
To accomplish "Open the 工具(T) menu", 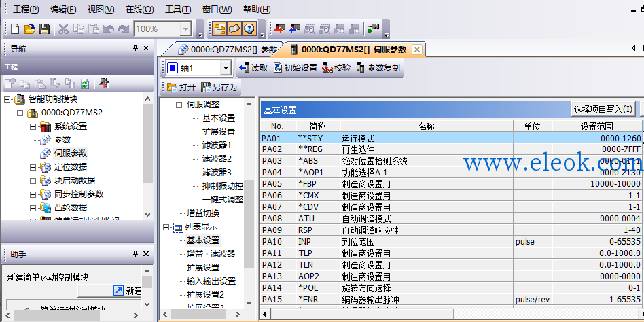I will (x=178, y=9).
